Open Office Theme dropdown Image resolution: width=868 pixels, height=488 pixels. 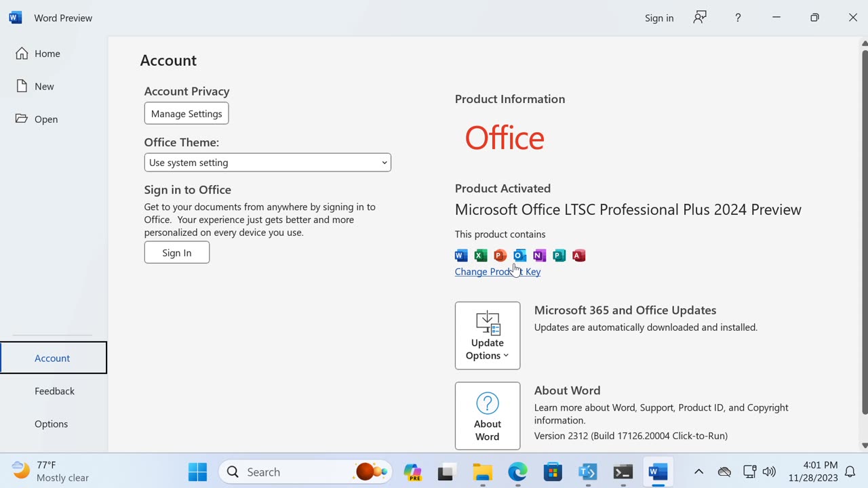pos(267,163)
